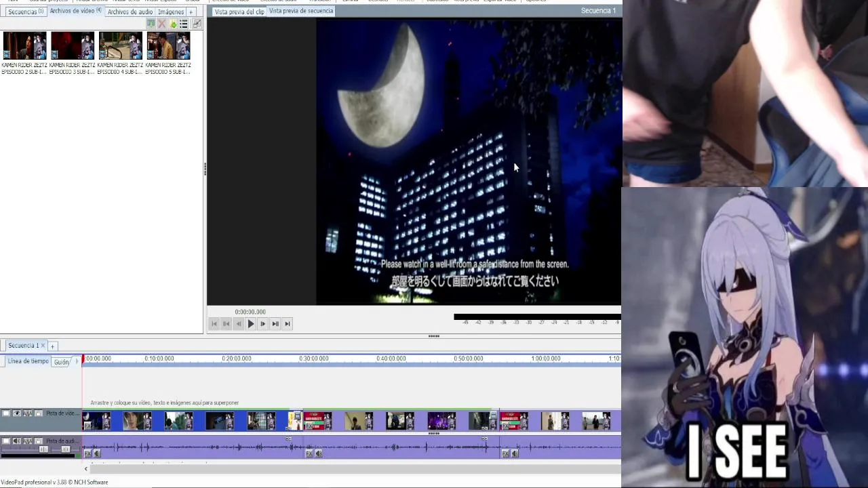Switch the bin to list view with the list icon
The width and height of the screenshot is (868, 488).
pyautogui.click(x=184, y=24)
